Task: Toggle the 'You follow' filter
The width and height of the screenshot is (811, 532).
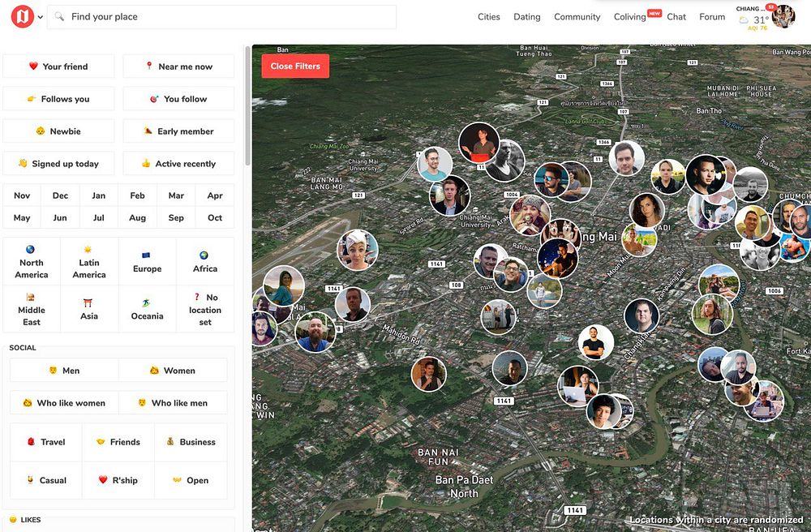Action: [179, 99]
